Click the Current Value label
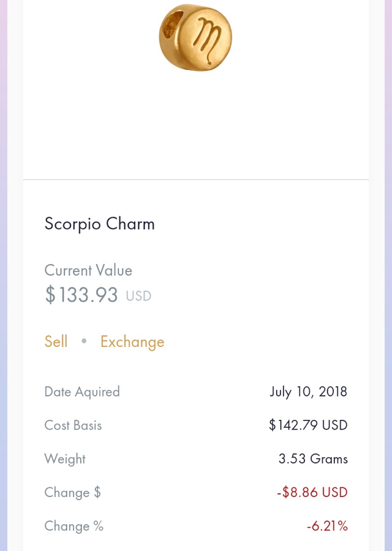The image size is (392, 551). pyautogui.click(x=88, y=270)
